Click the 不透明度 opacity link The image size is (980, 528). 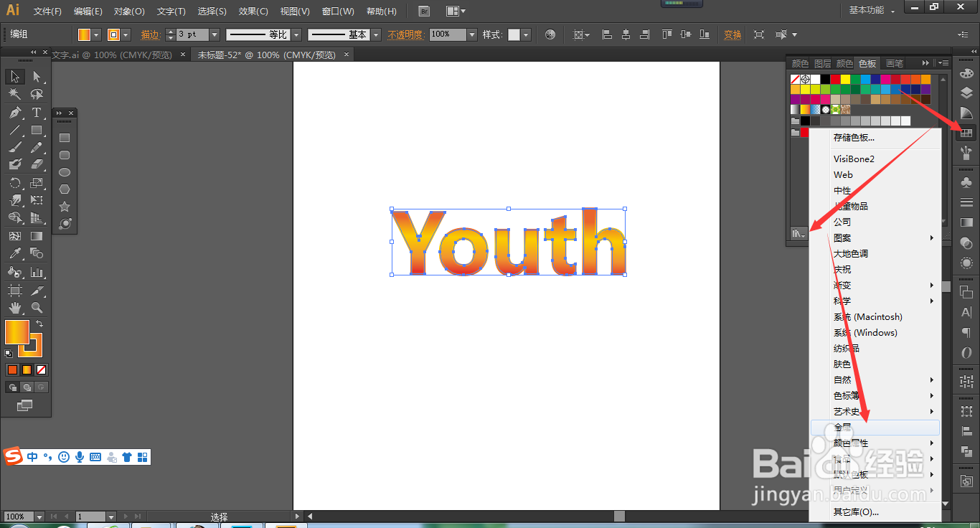pos(405,34)
